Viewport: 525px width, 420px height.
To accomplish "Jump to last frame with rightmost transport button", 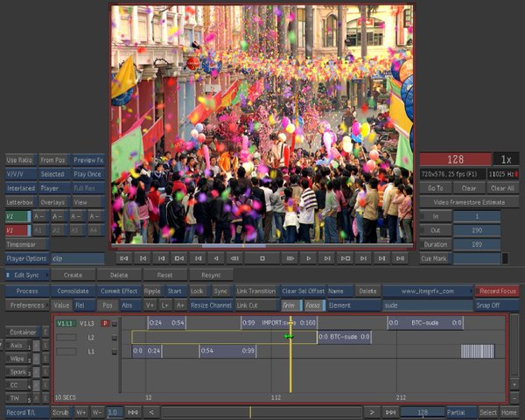I will pyautogui.click(x=401, y=258).
